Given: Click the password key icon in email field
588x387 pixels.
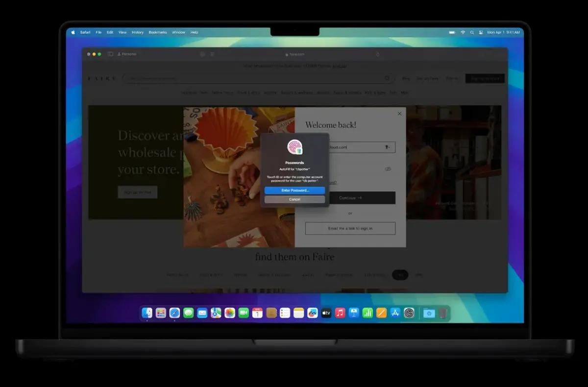Looking at the screenshot, I should point(387,147).
